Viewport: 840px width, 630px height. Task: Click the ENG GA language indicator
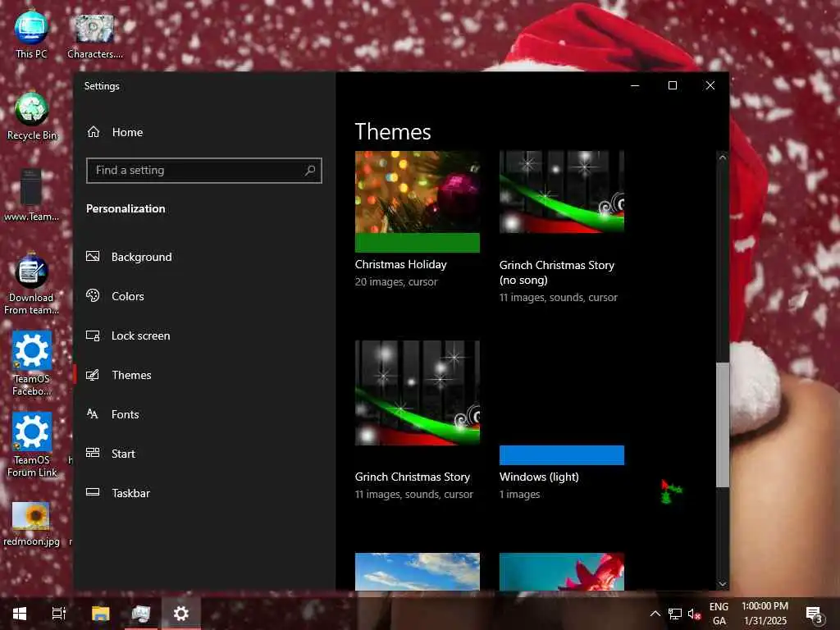point(719,614)
